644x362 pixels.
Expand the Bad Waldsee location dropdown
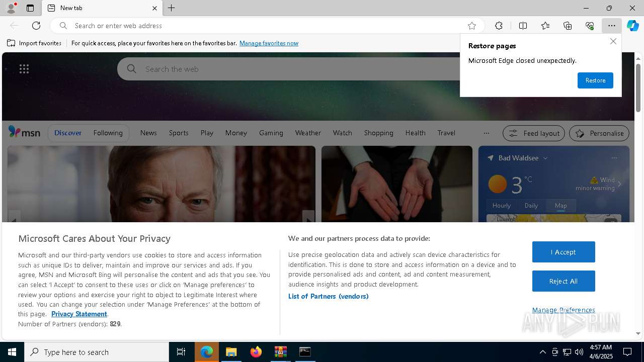(x=545, y=158)
